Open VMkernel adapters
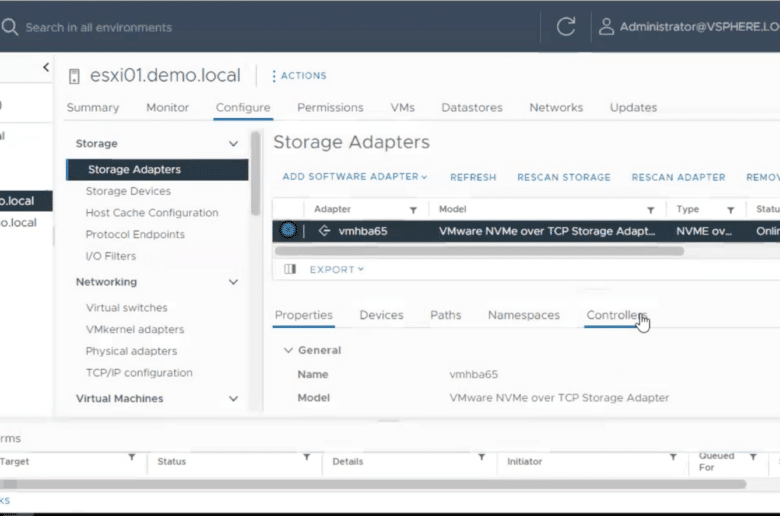This screenshot has width=780, height=516. point(135,329)
